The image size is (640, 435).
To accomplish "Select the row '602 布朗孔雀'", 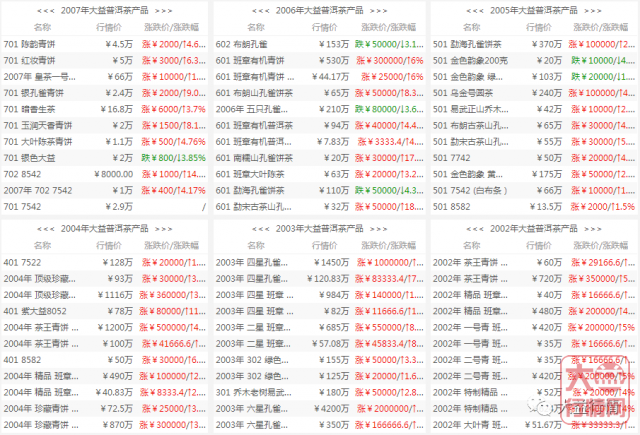I will pos(319,44).
